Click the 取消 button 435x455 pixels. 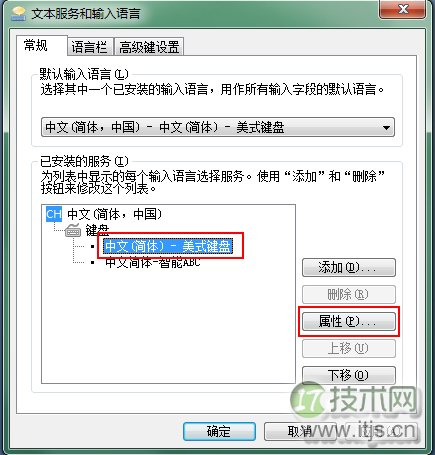(x=300, y=431)
